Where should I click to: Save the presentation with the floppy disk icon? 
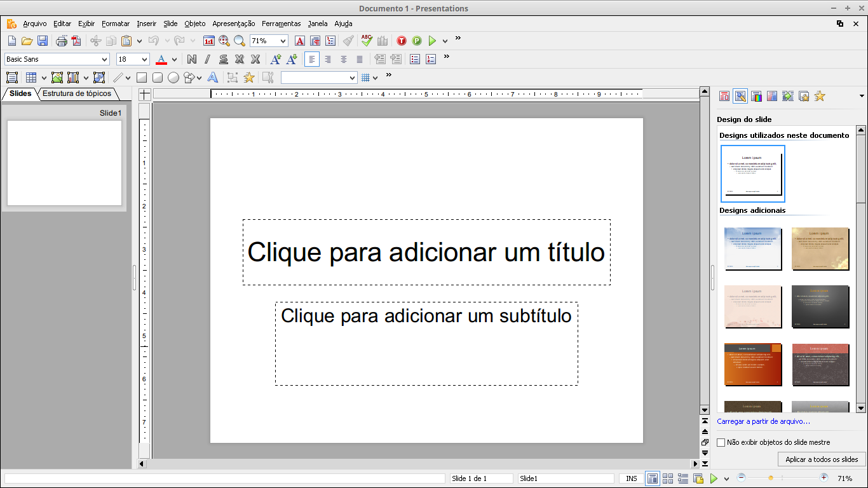43,41
